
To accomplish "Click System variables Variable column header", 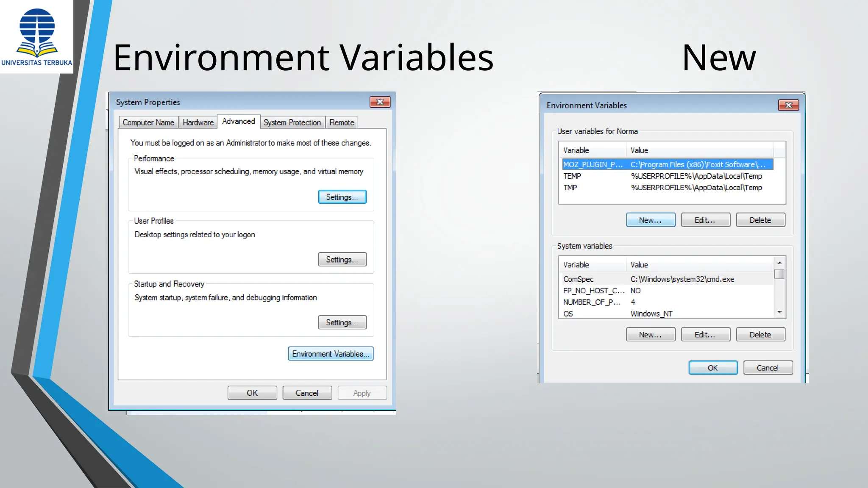I will pyautogui.click(x=593, y=265).
